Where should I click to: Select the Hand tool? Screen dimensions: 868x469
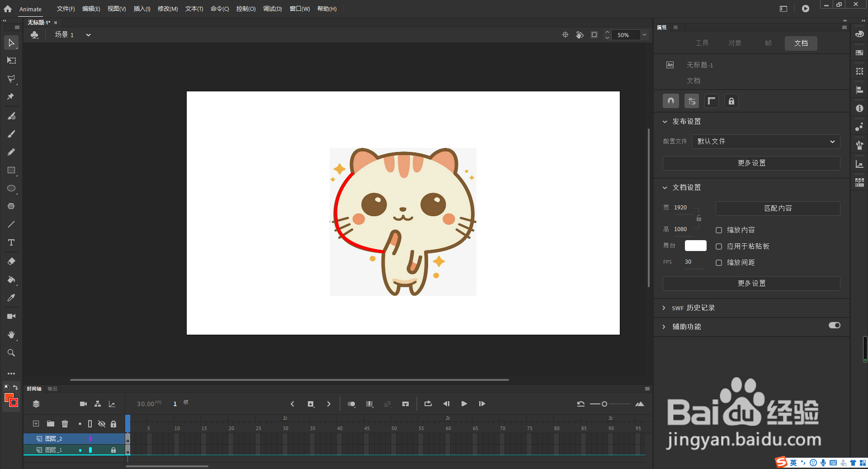click(x=11, y=335)
